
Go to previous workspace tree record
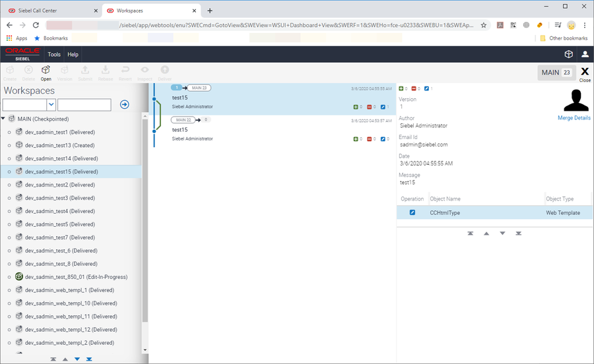pos(65,359)
